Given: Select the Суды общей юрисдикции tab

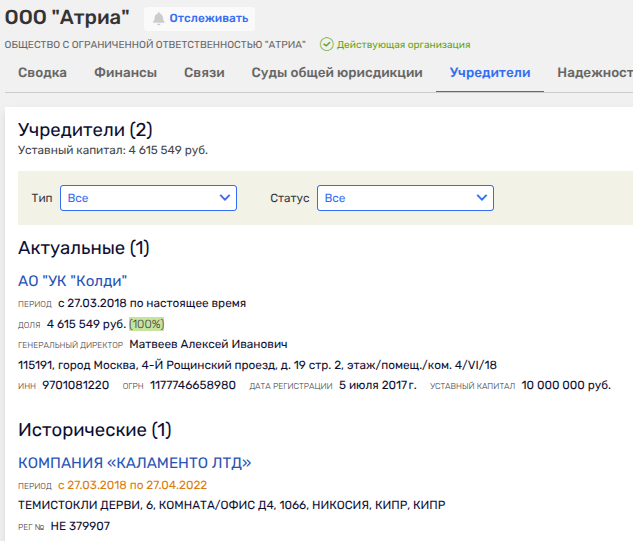Looking at the screenshot, I should (x=337, y=73).
